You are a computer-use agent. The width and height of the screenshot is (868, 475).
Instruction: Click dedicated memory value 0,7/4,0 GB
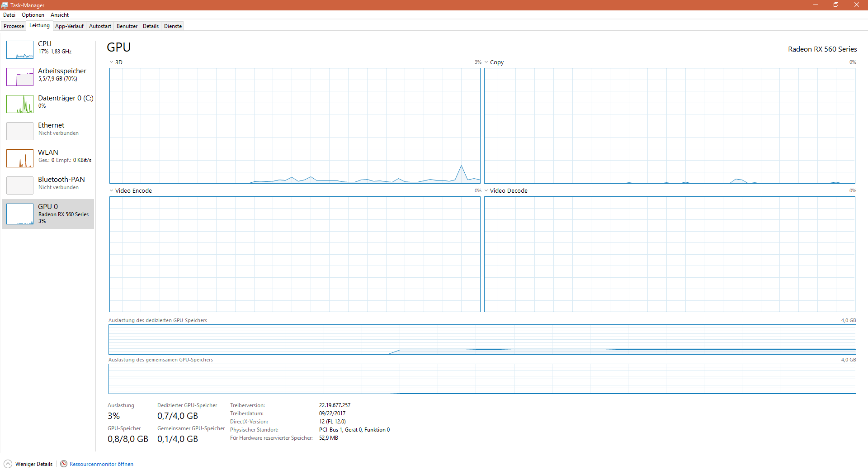[x=178, y=416]
